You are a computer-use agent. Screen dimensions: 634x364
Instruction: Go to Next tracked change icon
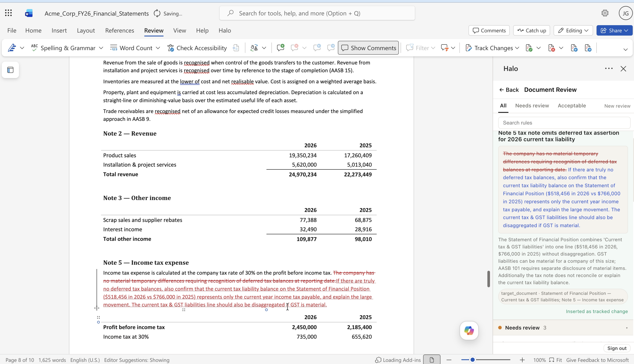pyautogui.click(x=588, y=48)
